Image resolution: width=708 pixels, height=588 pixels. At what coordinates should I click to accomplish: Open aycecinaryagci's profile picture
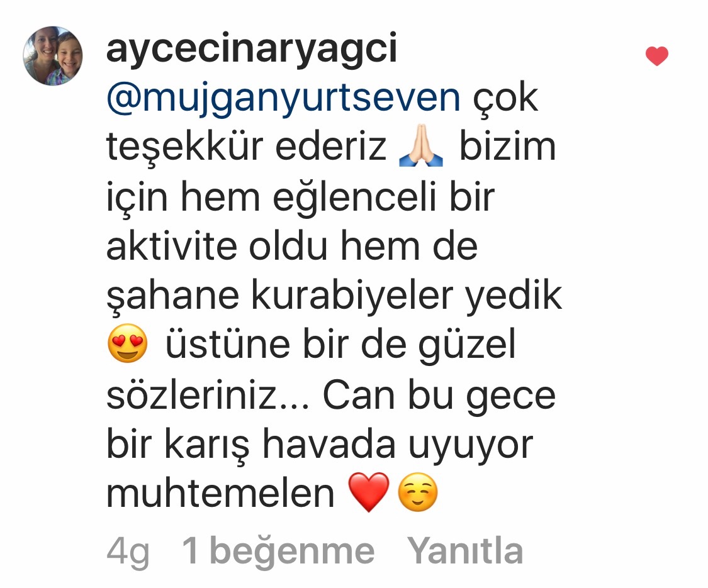click(x=53, y=56)
